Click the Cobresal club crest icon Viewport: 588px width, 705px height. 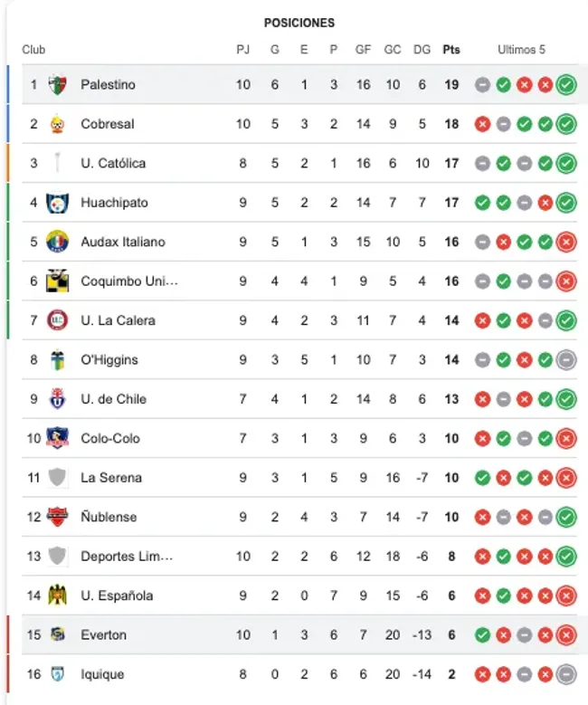57,124
